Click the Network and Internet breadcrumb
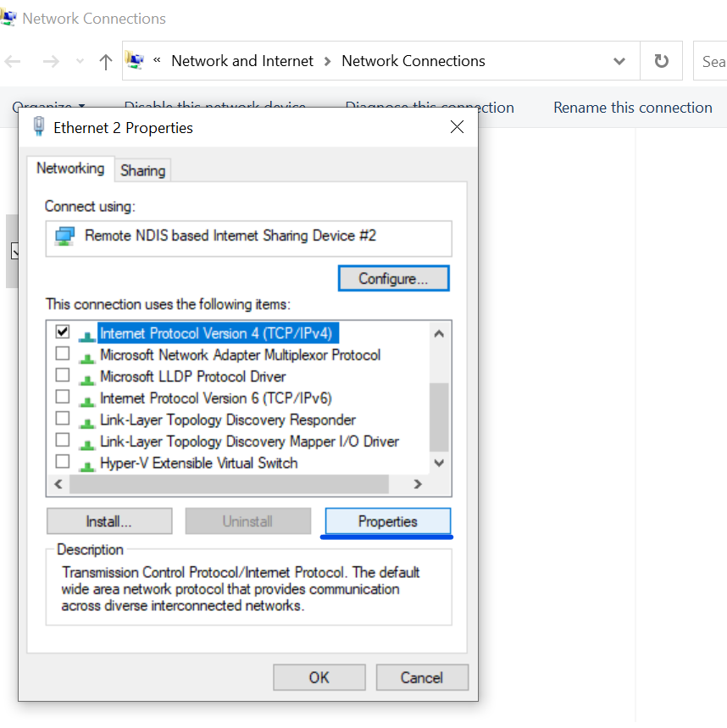The width and height of the screenshot is (727, 728). (242, 61)
